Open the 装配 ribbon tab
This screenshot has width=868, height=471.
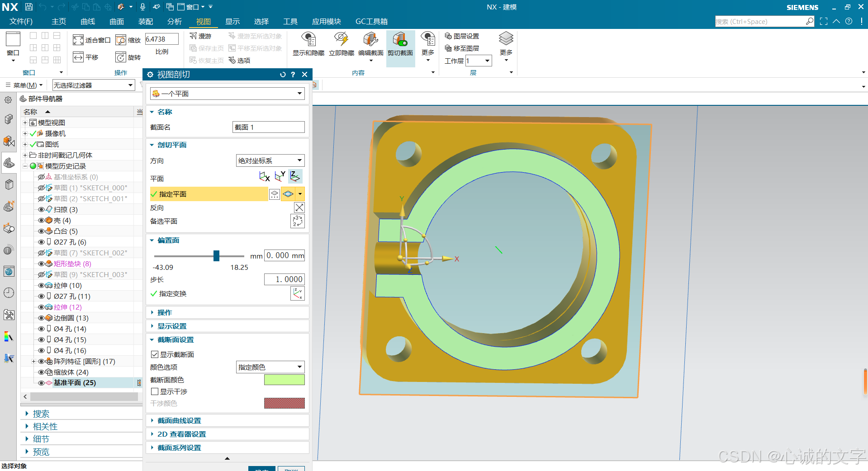coord(146,21)
